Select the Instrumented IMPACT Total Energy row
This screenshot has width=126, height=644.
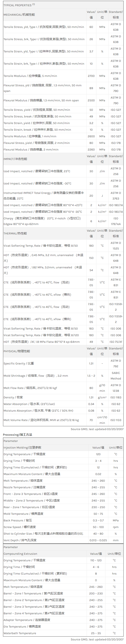coord(43,195)
